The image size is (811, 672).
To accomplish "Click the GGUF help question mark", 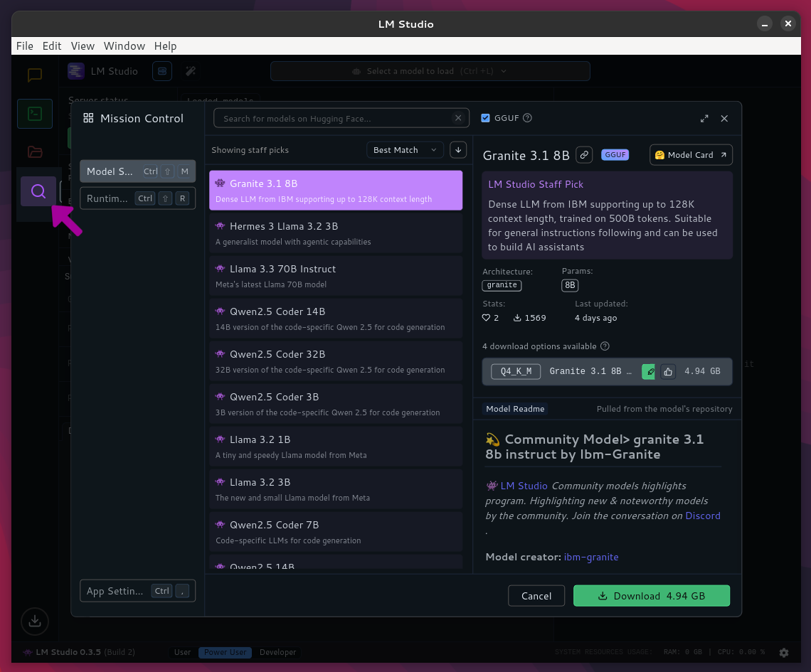I will (x=527, y=118).
